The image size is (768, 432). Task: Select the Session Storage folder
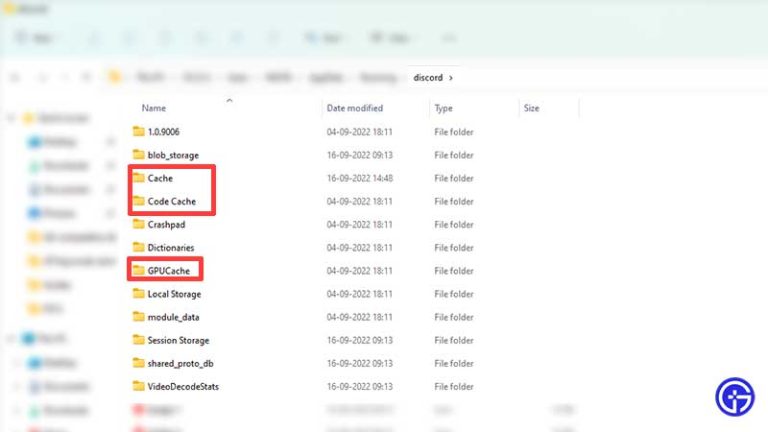(x=178, y=340)
